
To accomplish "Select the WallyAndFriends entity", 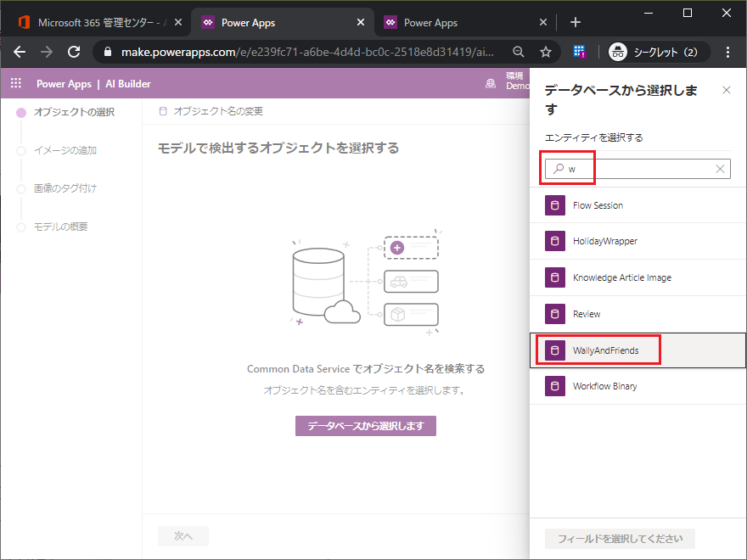I will 605,350.
